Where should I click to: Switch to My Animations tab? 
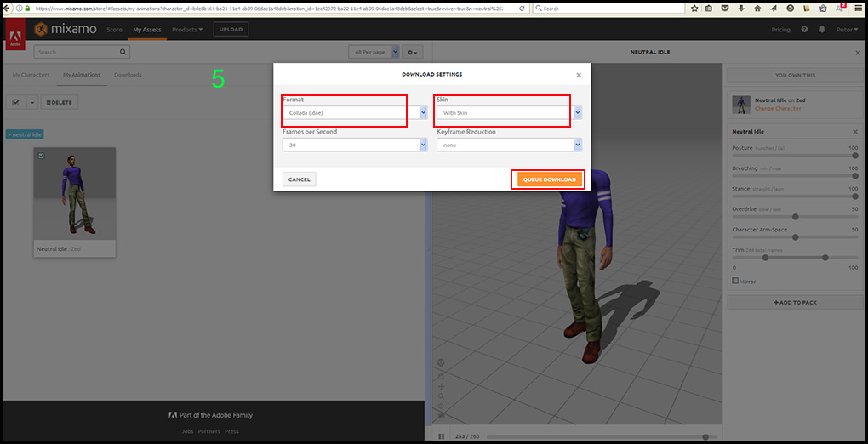click(x=82, y=75)
